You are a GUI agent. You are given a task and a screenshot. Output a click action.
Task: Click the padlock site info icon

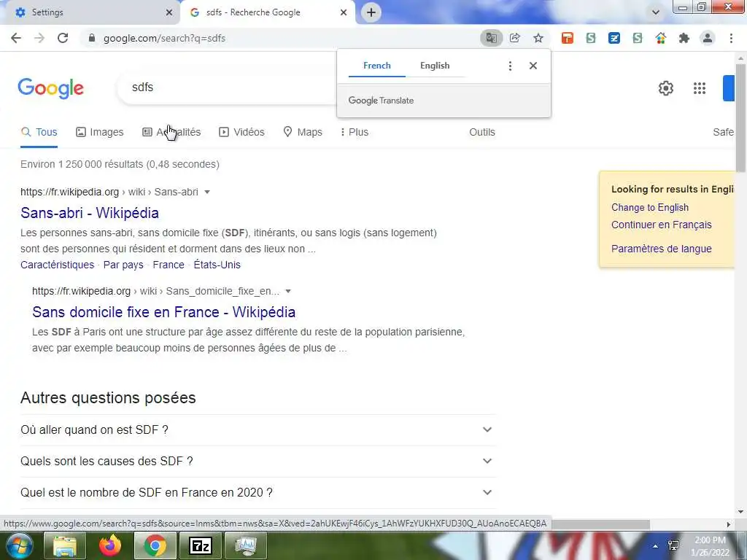coord(92,38)
